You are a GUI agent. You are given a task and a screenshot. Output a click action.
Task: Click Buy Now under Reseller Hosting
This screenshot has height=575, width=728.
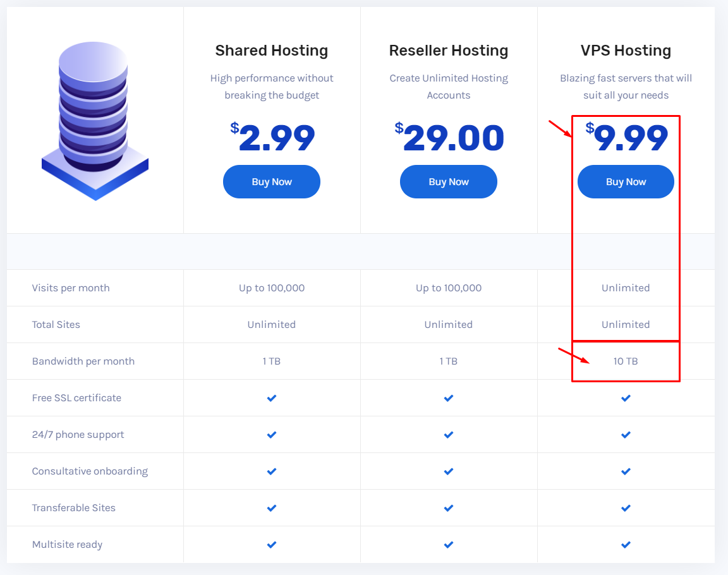tap(449, 181)
